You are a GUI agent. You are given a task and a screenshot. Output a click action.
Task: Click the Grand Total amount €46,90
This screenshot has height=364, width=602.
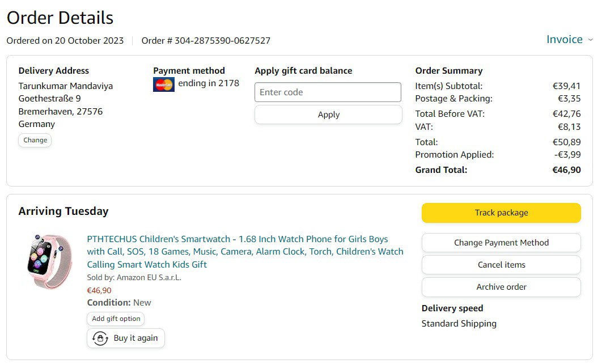(566, 170)
